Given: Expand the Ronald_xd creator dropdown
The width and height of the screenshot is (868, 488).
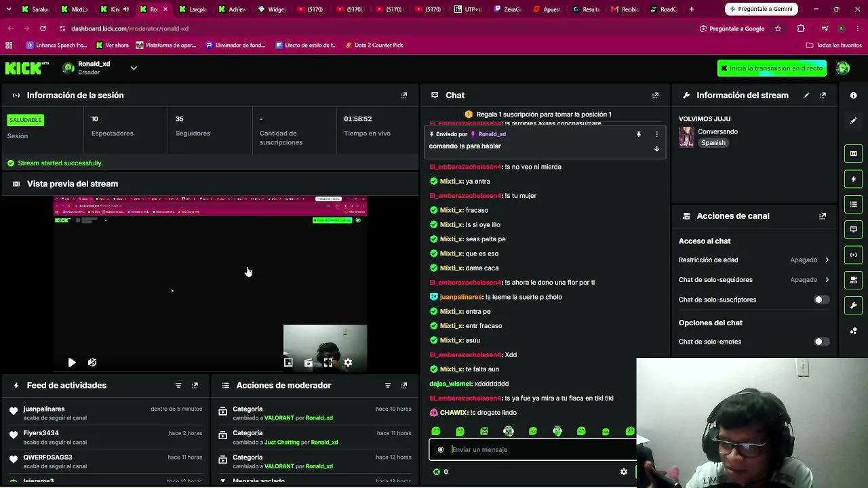Looking at the screenshot, I should (134, 68).
